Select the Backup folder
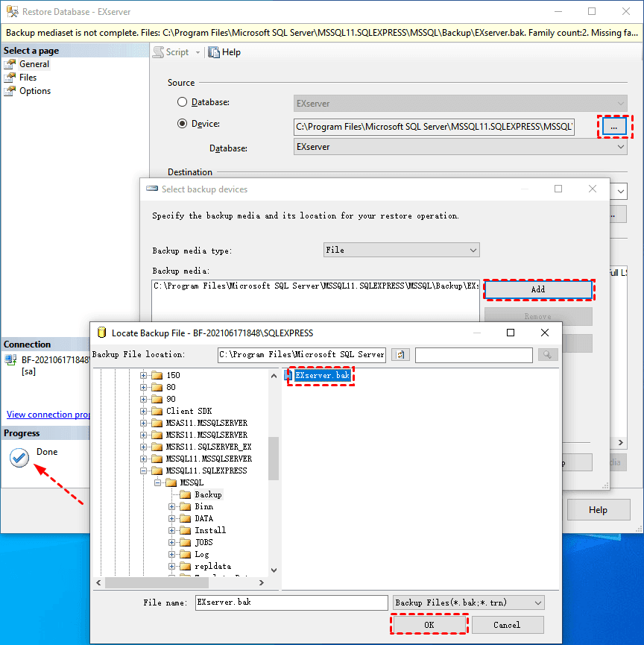This screenshot has width=644, height=645. pyautogui.click(x=208, y=494)
